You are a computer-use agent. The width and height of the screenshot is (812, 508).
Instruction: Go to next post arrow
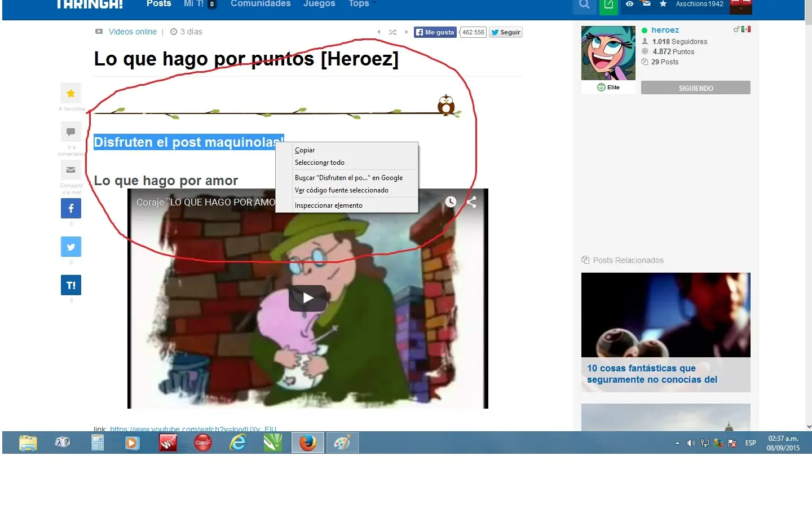pos(406,32)
